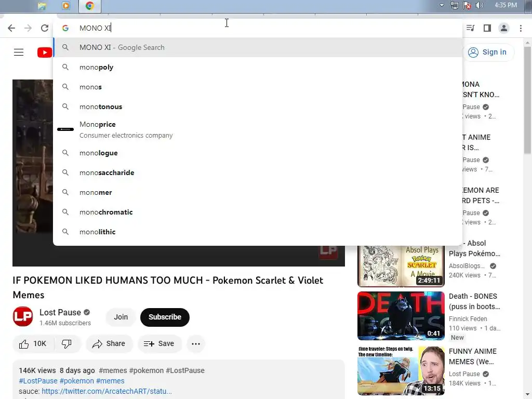This screenshot has height=399, width=532.
Task: Pick the 'monologue' suggestion
Action: click(258, 153)
